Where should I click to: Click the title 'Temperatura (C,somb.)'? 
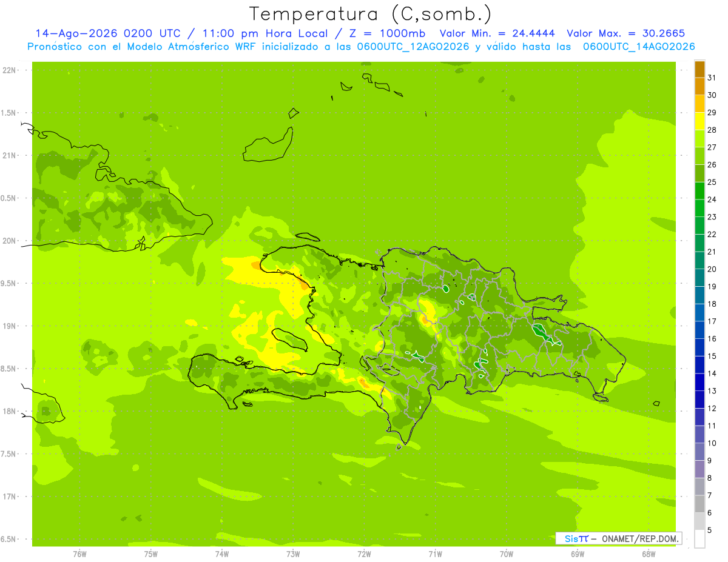point(370,14)
